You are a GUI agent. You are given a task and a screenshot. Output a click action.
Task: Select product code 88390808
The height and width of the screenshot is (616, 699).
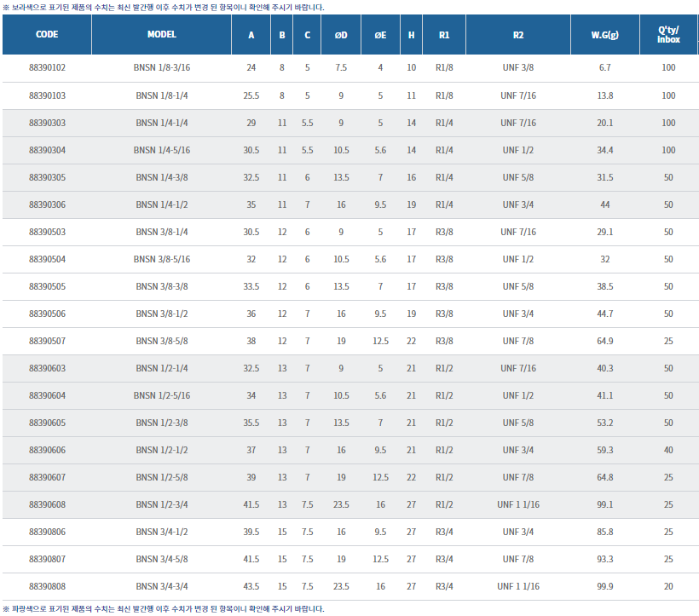(x=47, y=586)
